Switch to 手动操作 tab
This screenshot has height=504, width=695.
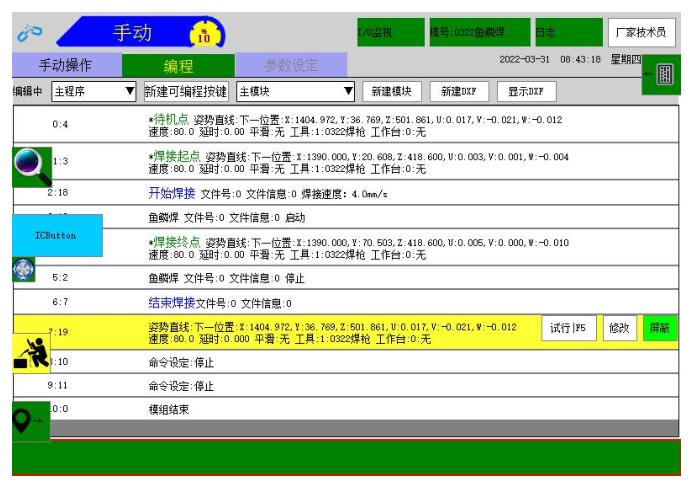[x=67, y=65]
